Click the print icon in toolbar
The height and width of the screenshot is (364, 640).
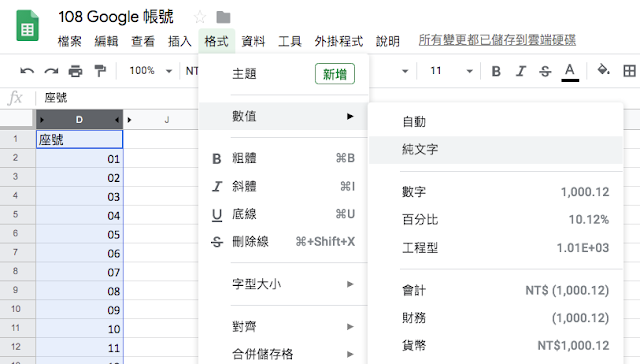point(76,71)
